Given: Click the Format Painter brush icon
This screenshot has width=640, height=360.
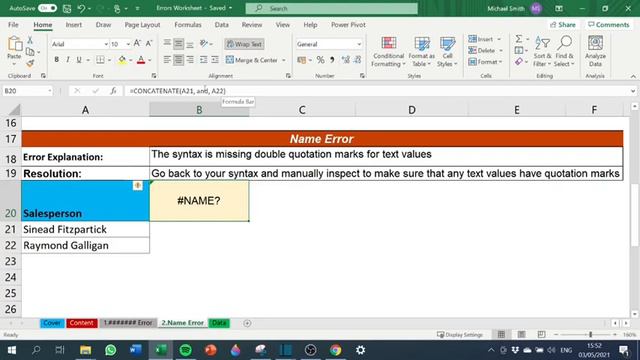Looking at the screenshot, I should click(x=30, y=63).
